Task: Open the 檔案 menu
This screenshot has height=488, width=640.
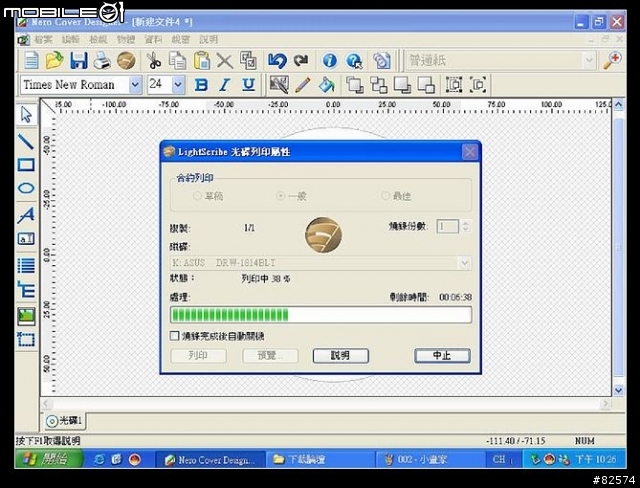Action: click(x=43, y=40)
